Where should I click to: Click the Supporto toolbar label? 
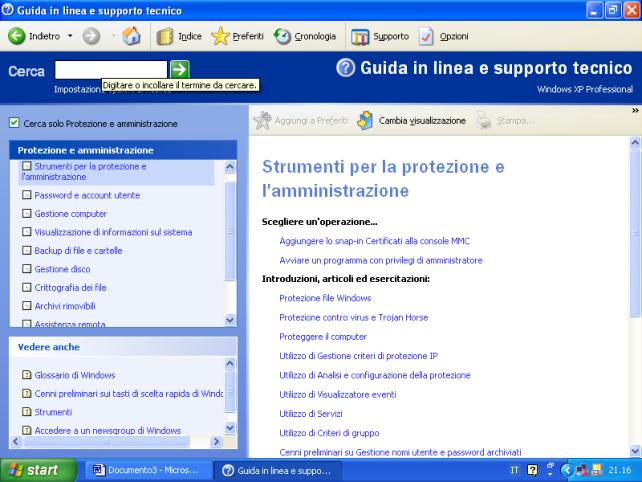coord(391,36)
